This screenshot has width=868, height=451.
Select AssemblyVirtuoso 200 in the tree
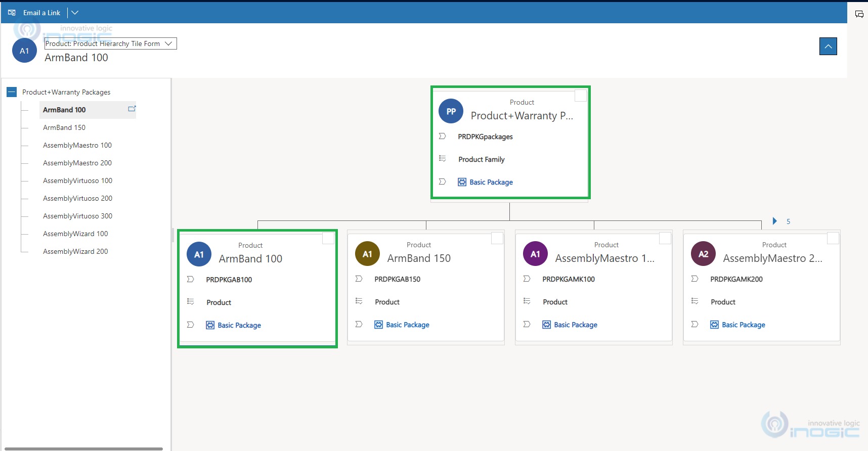click(78, 198)
